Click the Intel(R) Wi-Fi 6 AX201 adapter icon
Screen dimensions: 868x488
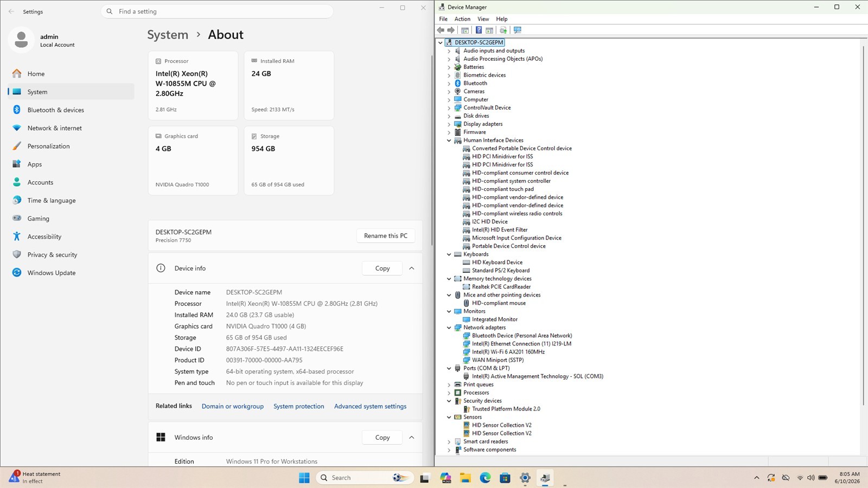click(467, 352)
